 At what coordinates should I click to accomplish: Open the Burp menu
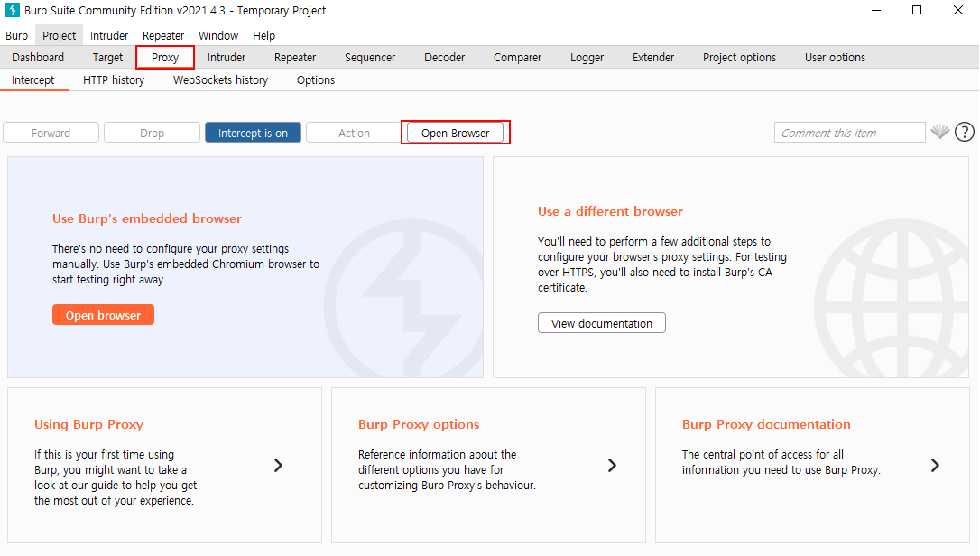17,35
